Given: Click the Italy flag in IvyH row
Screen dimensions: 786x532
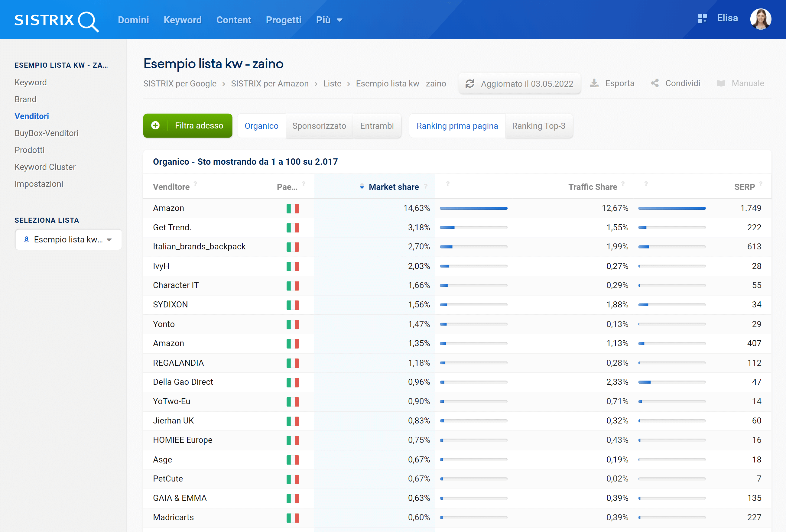Looking at the screenshot, I should click(x=293, y=267).
